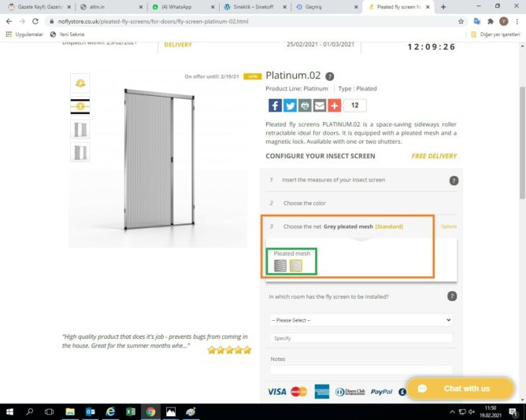Click the Specify input field
526x420 pixels.
(x=361, y=338)
